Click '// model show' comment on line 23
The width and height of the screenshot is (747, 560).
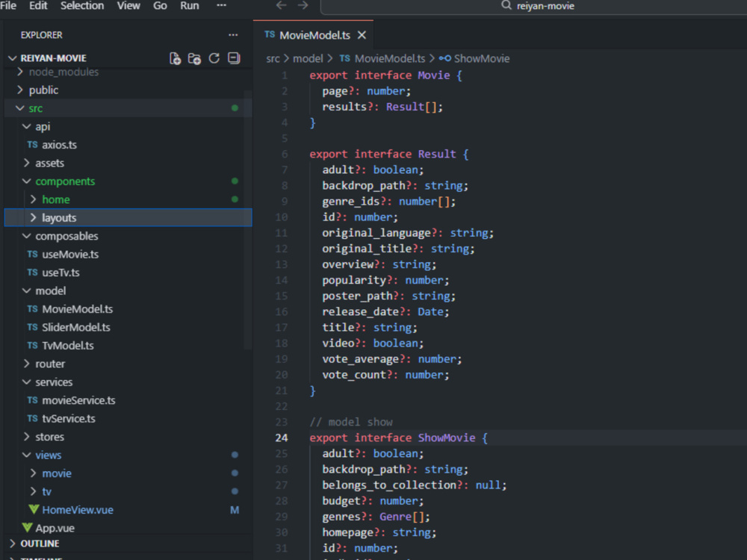[351, 422]
